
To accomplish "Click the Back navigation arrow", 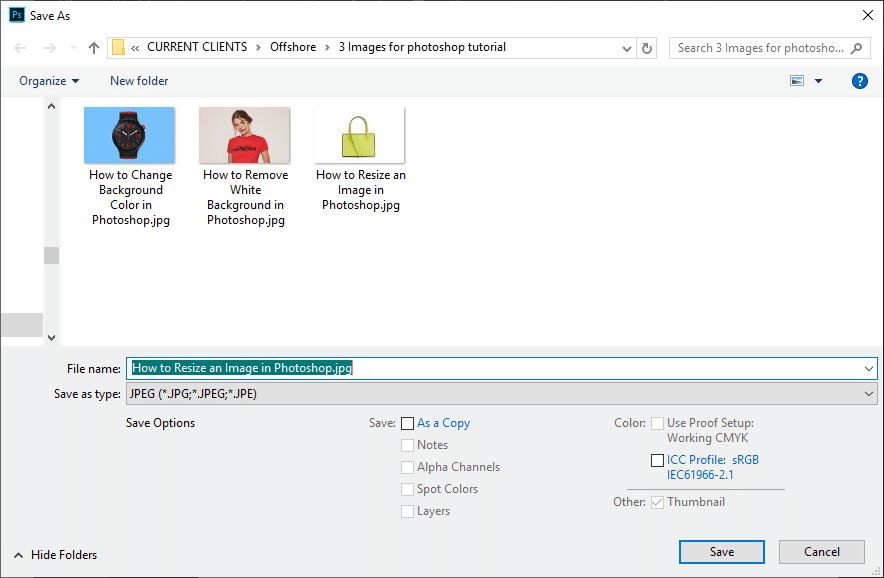I will [20, 48].
